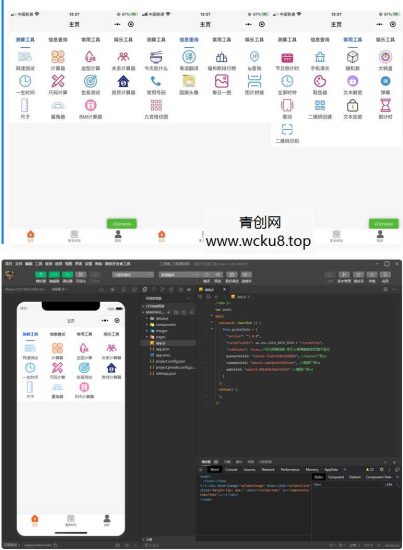Select project.config.json in the file tree
Screen dimensions: 403x550
tap(168, 361)
